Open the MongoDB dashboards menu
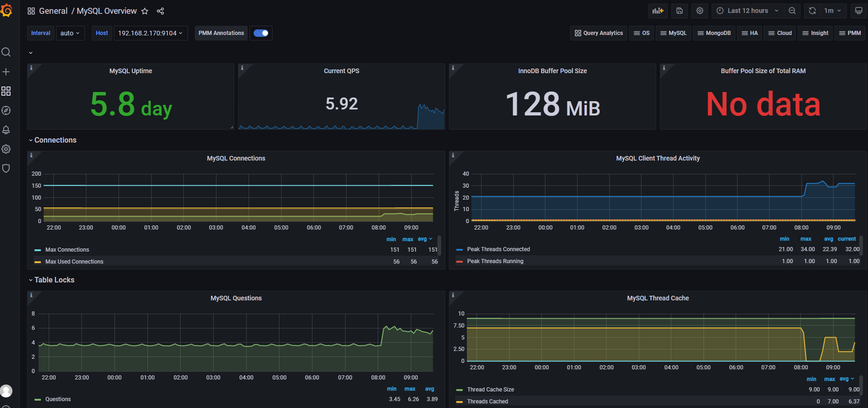Screen dimensions: 868x408 point(714,33)
